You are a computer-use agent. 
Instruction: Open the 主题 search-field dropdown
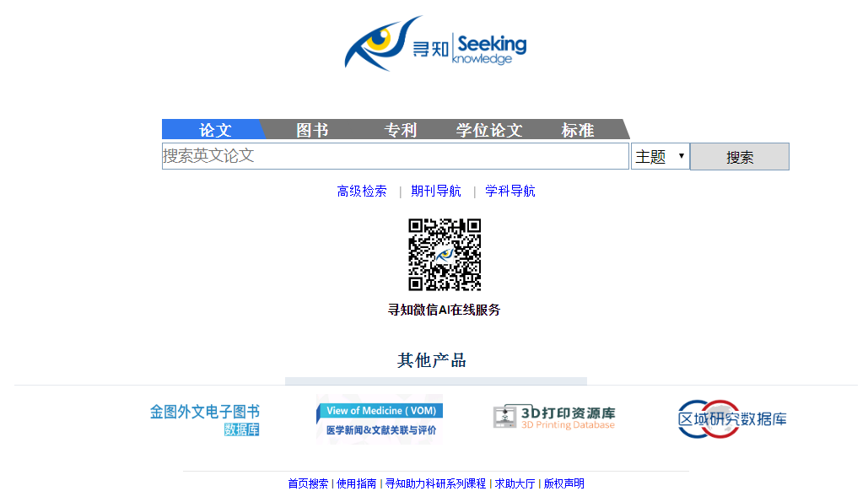click(x=660, y=157)
